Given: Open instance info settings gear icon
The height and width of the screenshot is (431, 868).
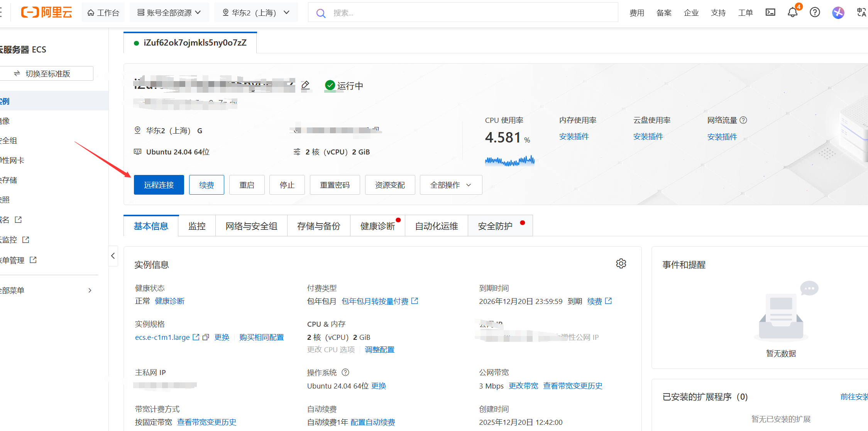Looking at the screenshot, I should [621, 263].
